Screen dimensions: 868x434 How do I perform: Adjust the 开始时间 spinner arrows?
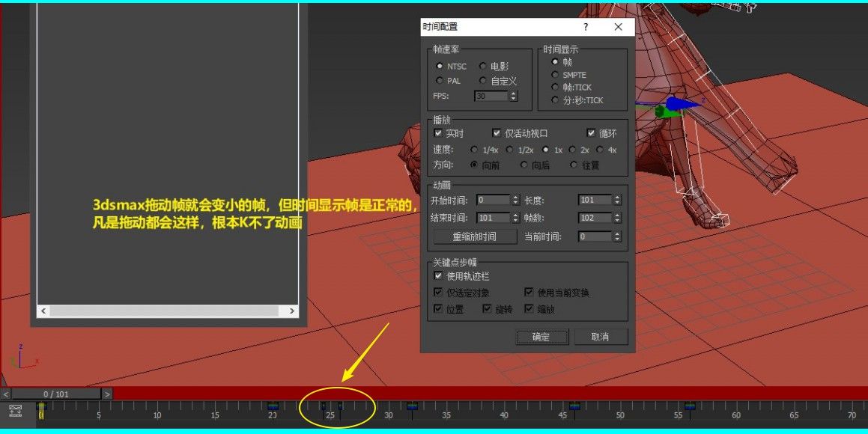click(x=515, y=200)
